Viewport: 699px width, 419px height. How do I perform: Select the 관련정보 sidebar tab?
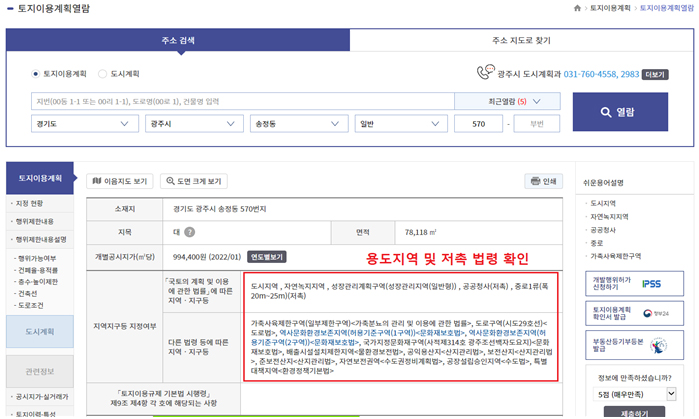40,371
